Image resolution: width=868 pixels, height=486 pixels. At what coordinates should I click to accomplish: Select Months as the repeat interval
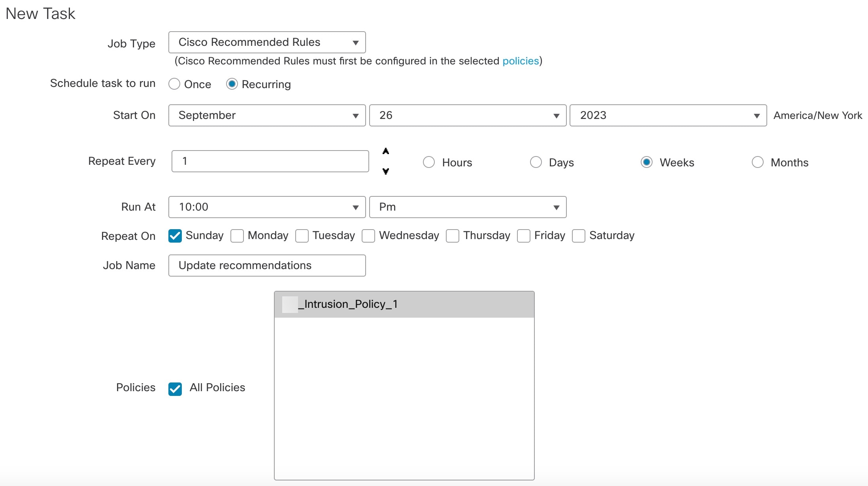tap(757, 162)
